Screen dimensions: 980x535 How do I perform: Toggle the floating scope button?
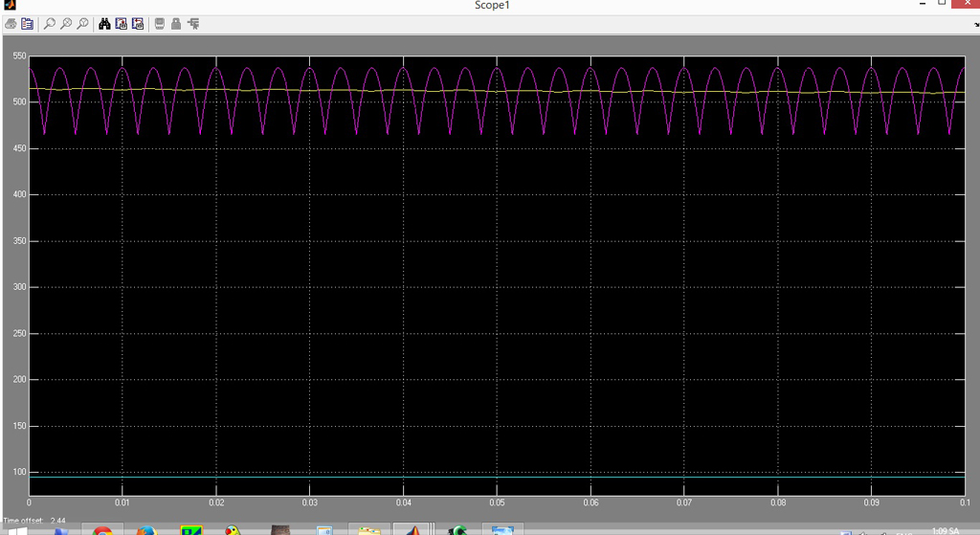coord(160,24)
